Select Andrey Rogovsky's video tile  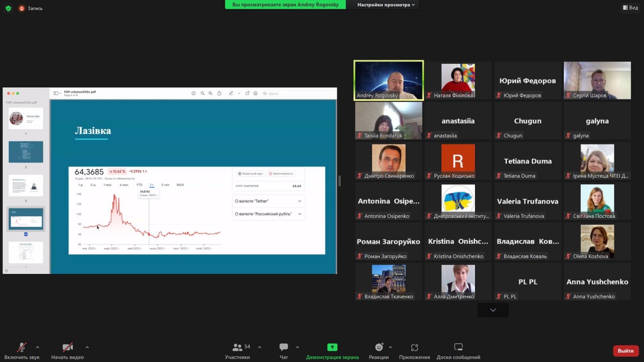[388, 80]
